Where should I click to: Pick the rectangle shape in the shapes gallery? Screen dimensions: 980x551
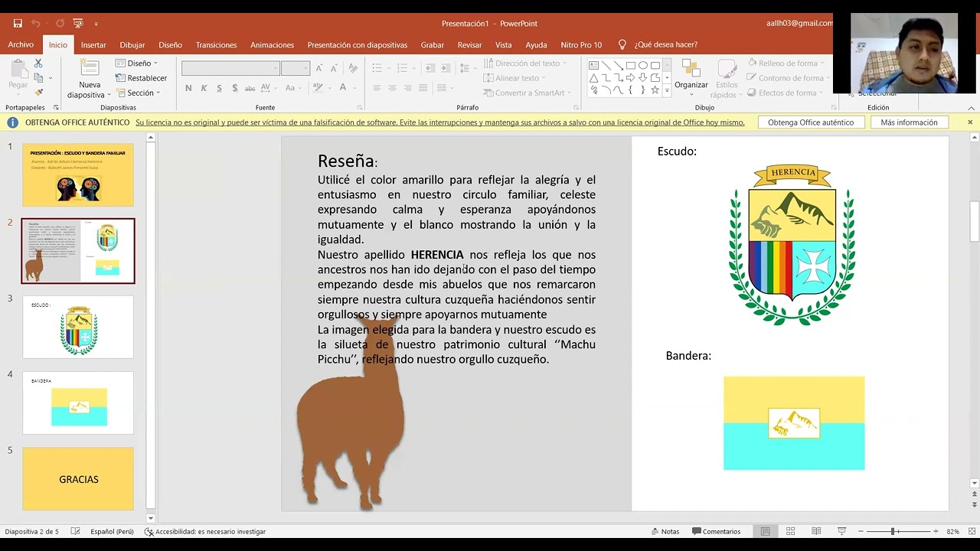point(630,66)
